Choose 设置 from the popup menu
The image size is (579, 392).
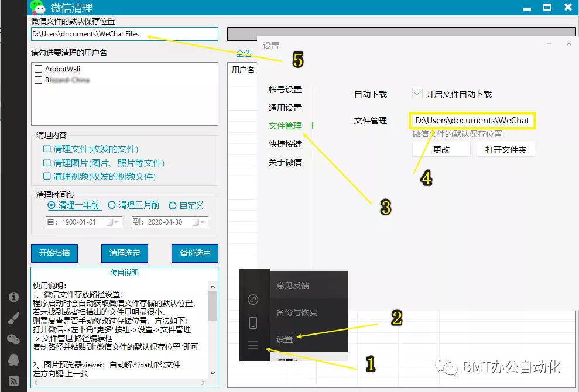coord(285,339)
